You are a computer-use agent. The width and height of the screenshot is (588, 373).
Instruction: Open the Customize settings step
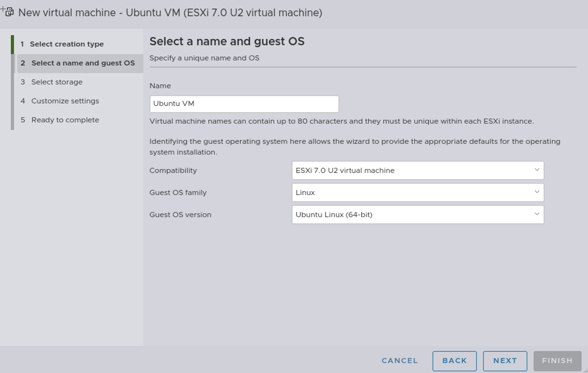(65, 101)
